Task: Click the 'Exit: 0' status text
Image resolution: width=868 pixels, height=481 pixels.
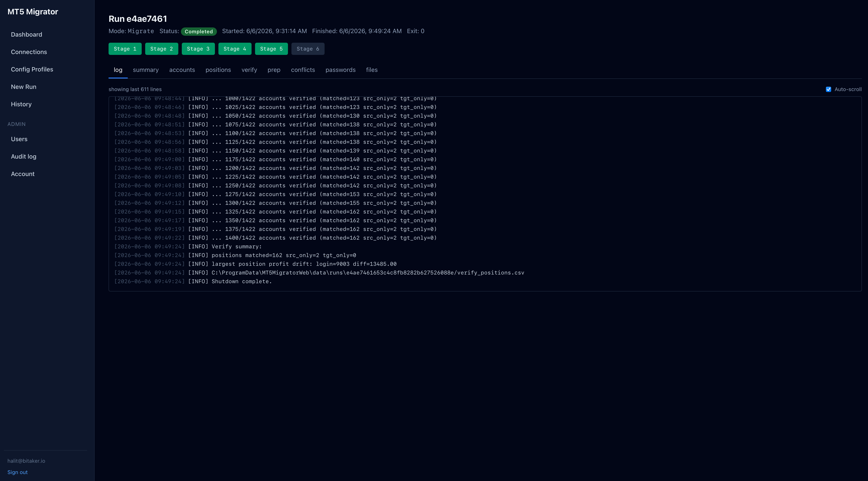Action: (x=415, y=31)
